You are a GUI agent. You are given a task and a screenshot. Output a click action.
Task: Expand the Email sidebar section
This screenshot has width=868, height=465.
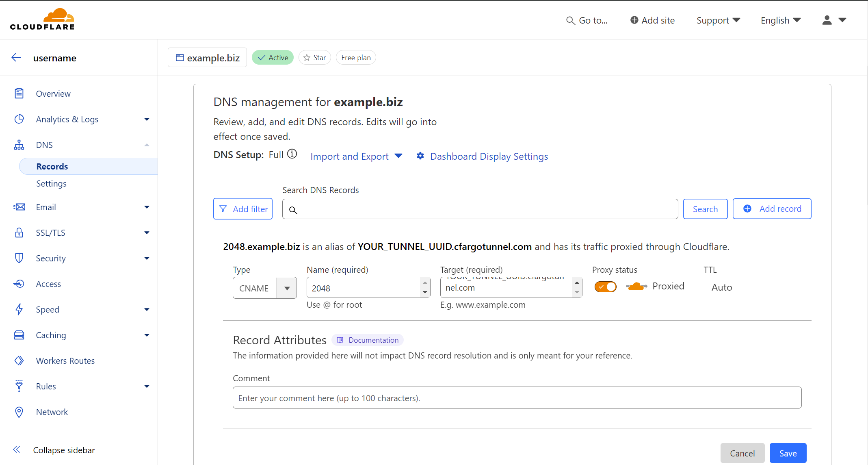click(x=147, y=207)
